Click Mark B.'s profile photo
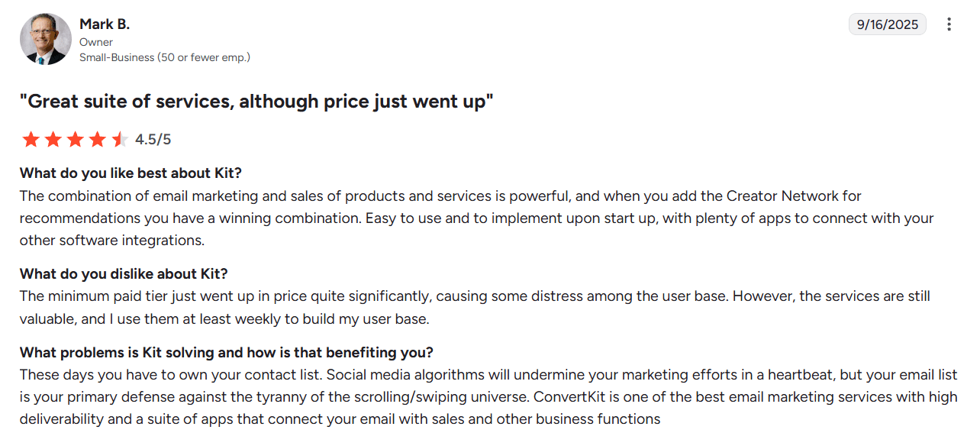The height and width of the screenshot is (433, 980). pos(46,38)
